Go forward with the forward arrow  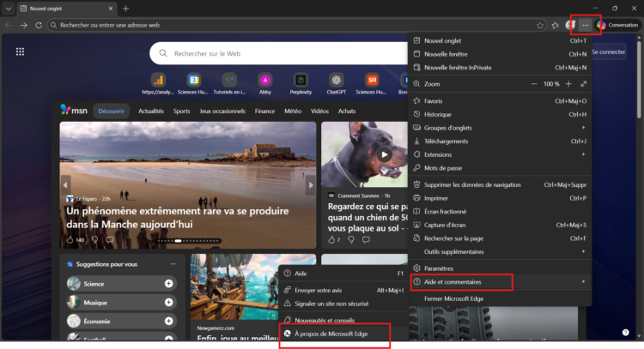coord(24,25)
